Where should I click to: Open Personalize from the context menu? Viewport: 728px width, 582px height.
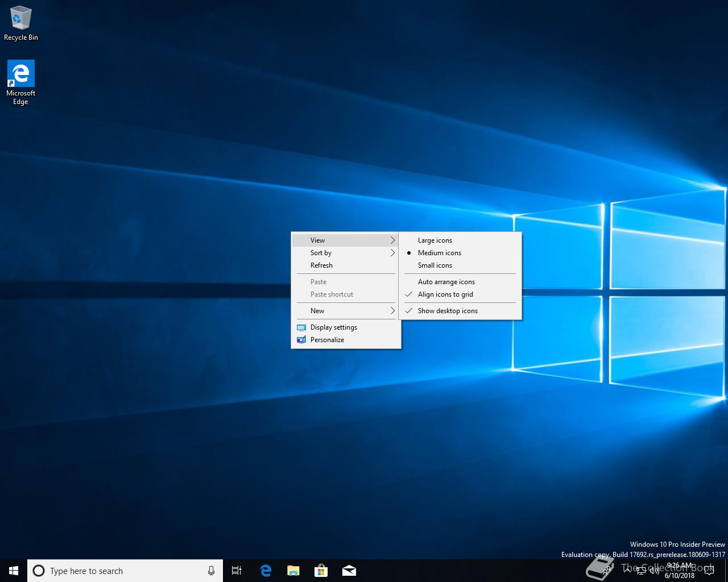point(327,340)
